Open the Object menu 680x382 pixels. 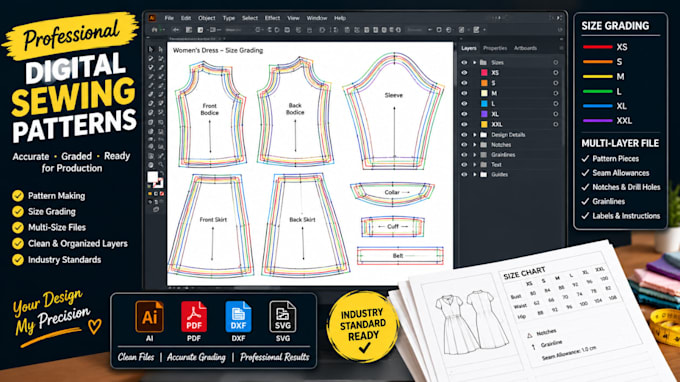pyautogui.click(x=206, y=18)
